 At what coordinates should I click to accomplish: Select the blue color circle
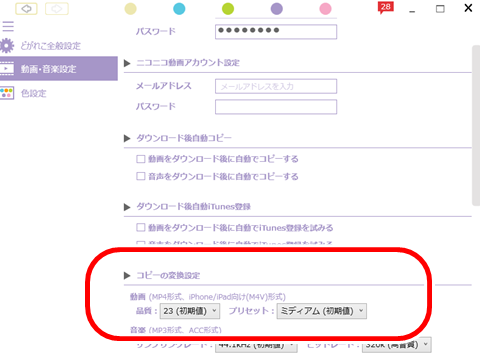click(x=179, y=9)
